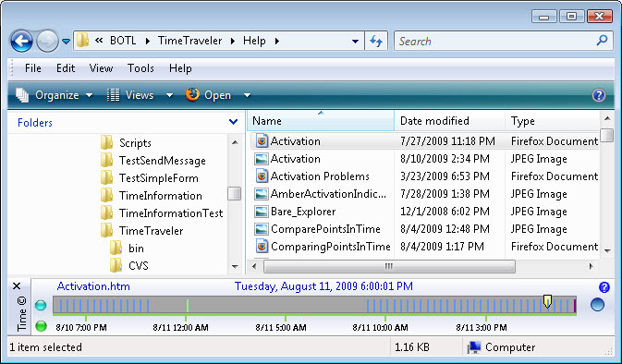Click the teal circle on the timeline

pos(41,305)
